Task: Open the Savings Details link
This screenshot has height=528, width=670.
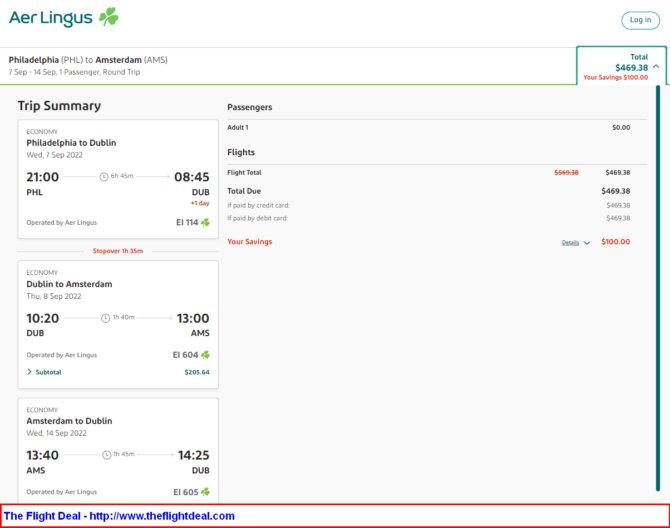Action: [570, 243]
